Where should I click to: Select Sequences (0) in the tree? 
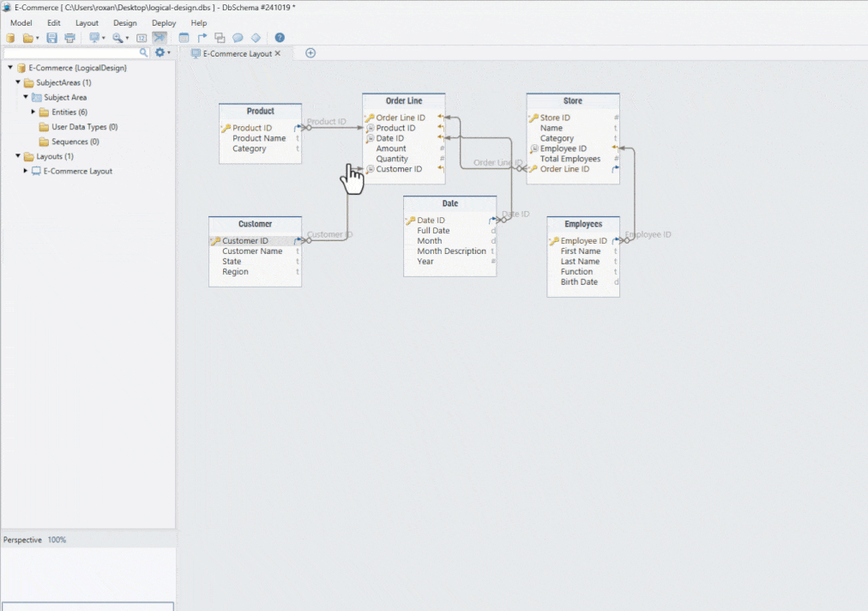(x=75, y=142)
